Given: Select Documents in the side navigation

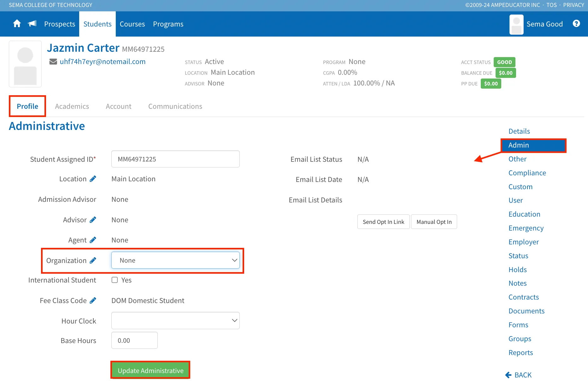Looking at the screenshot, I should (x=526, y=311).
